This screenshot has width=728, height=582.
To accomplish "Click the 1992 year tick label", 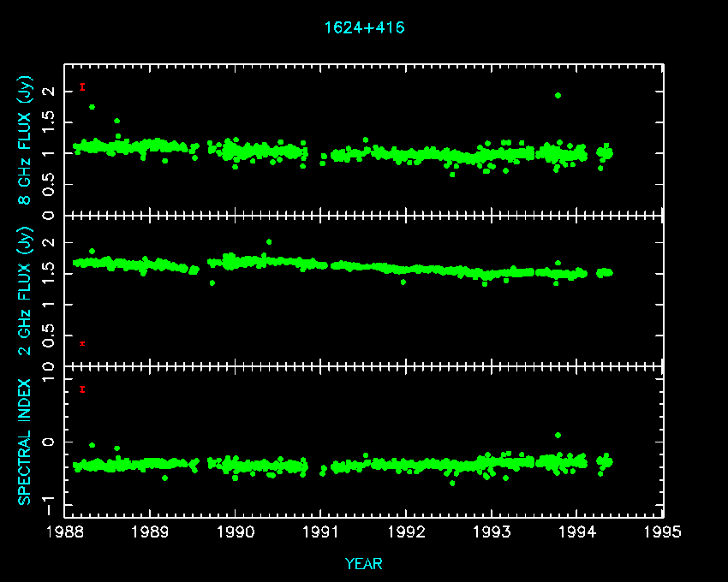I will [407, 532].
